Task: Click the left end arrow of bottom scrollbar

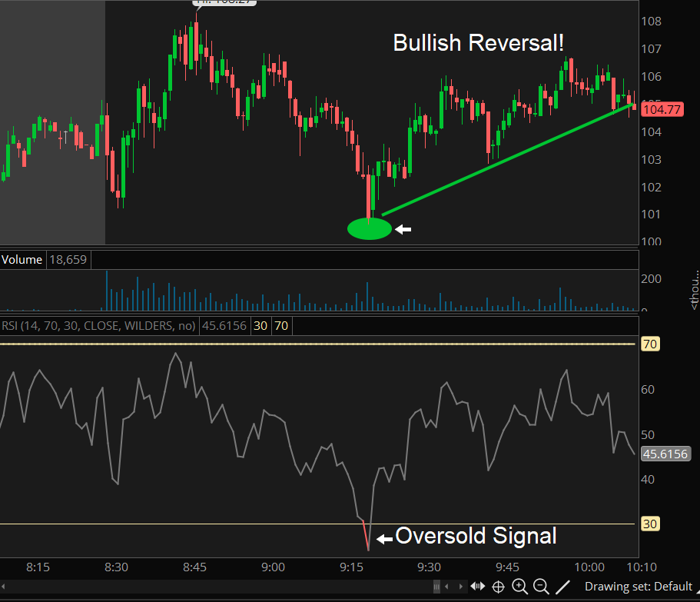Action: coord(3,587)
